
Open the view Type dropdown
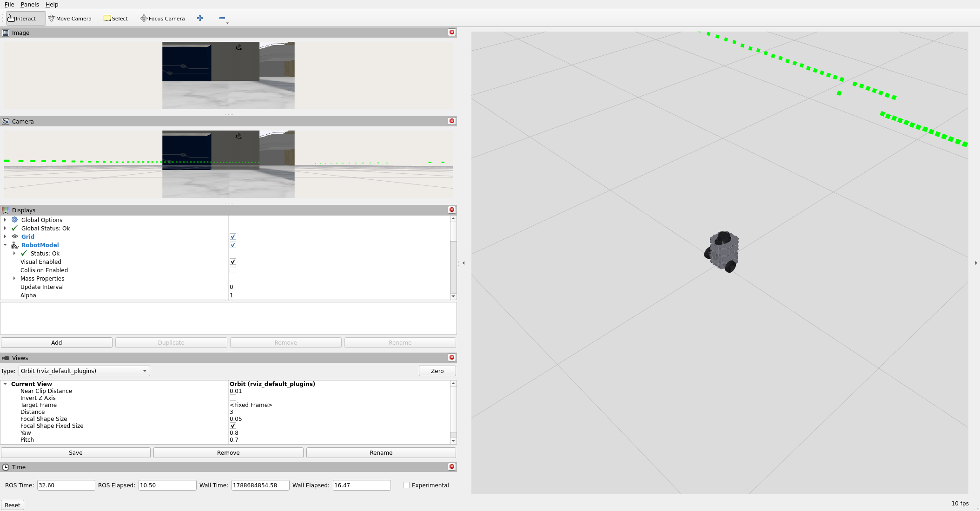[x=84, y=371]
